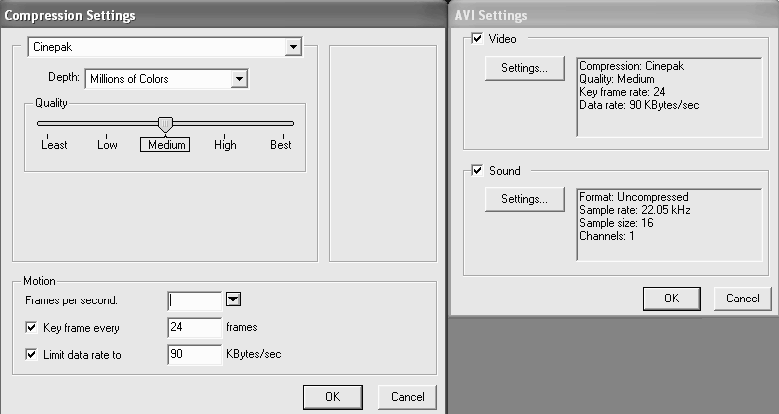The height and width of the screenshot is (414, 779).
Task: Expand the Depth Millions of Colors dropdown
Action: click(x=238, y=78)
